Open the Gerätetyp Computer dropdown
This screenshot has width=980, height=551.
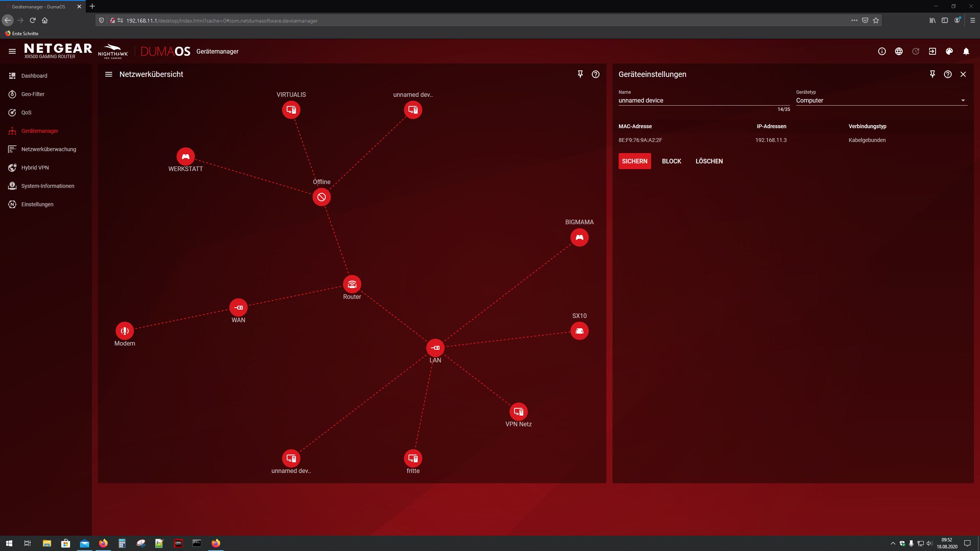(881, 101)
